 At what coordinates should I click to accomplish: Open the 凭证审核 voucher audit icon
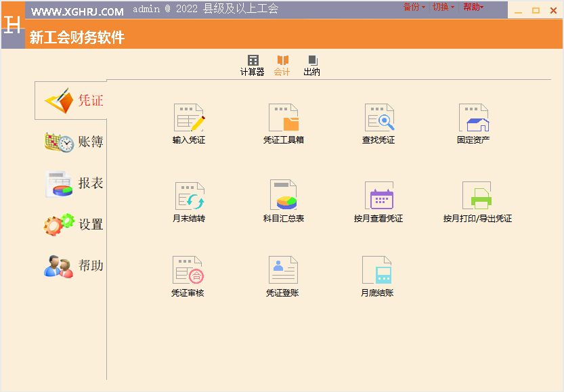(x=188, y=271)
